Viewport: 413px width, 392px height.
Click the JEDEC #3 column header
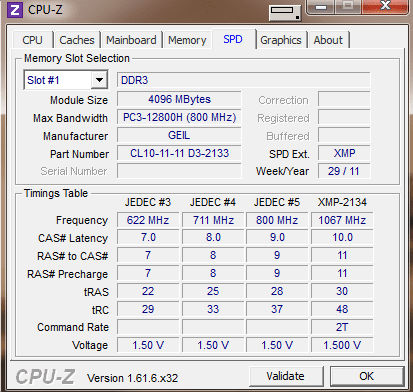click(x=148, y=202)
